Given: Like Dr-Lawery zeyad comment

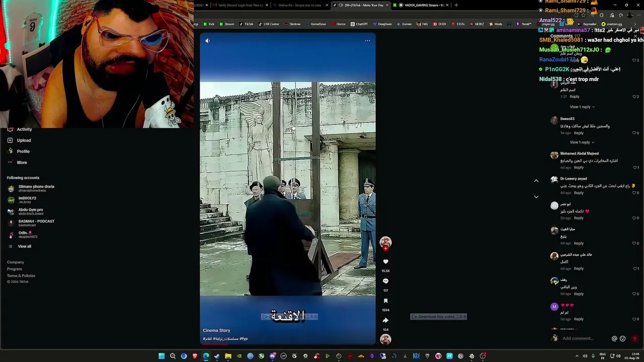Looking at the screenshot, I should point(634,193).
